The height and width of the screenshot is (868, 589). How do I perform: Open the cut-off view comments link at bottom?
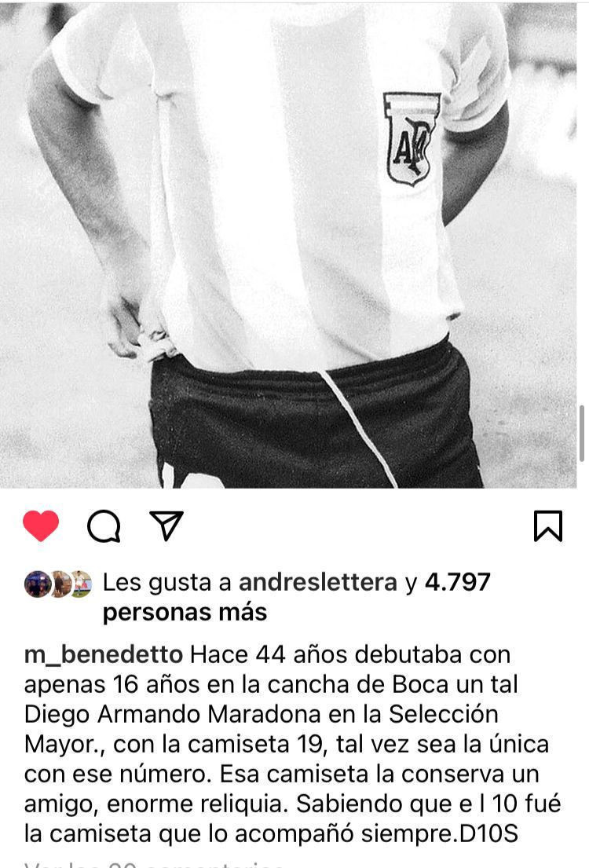(155, 863)
